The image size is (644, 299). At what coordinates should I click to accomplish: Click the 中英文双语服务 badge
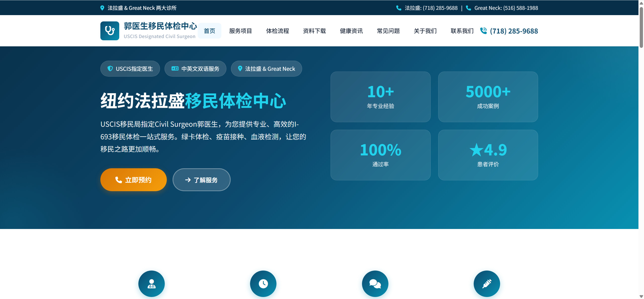pos(195,69)
